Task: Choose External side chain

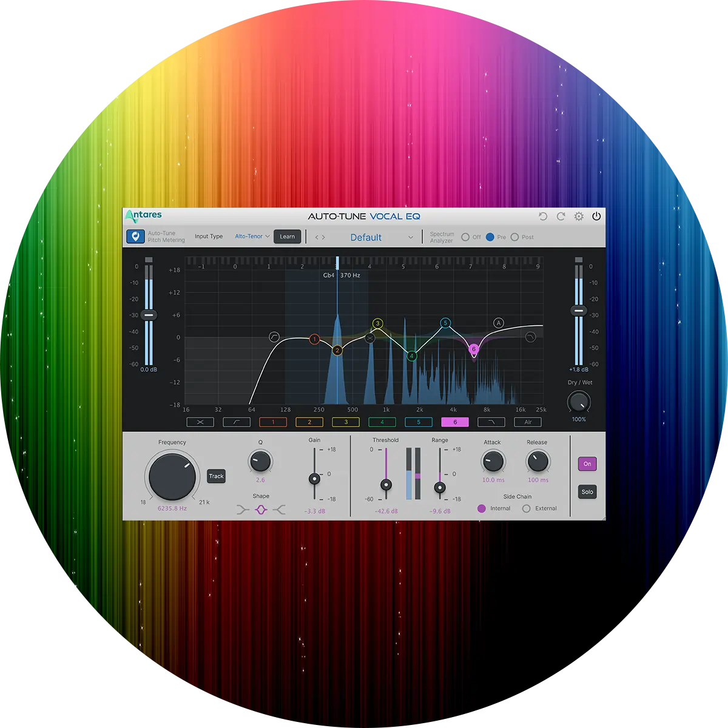Action: click(527, 508)
